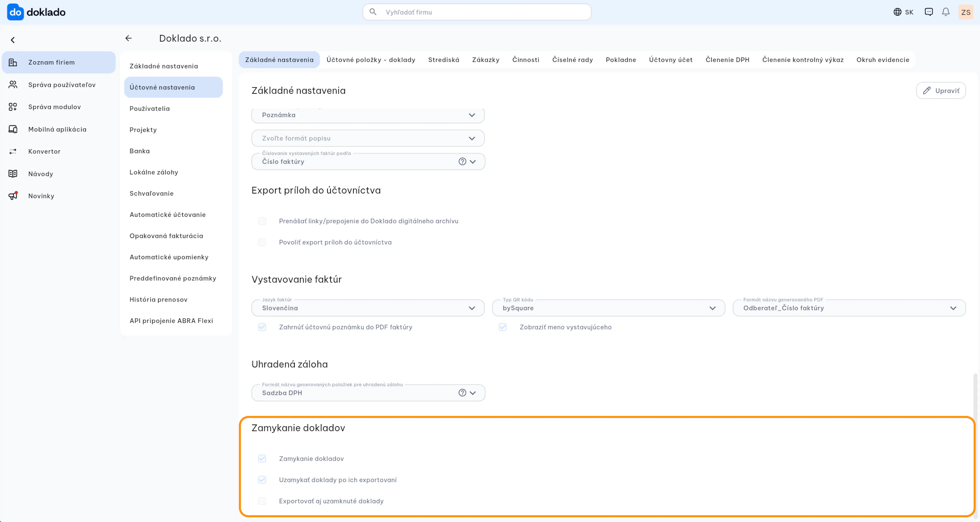
Task: Open the Číselné rady tab
Action: click(x=572, y=60)
